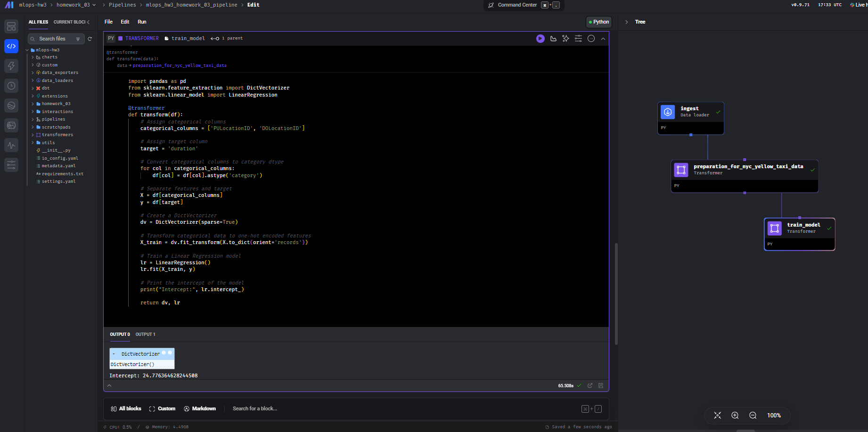Open the Edit menu
The image size is (868, 432).
pyautogui.click(x=125, y=22)
